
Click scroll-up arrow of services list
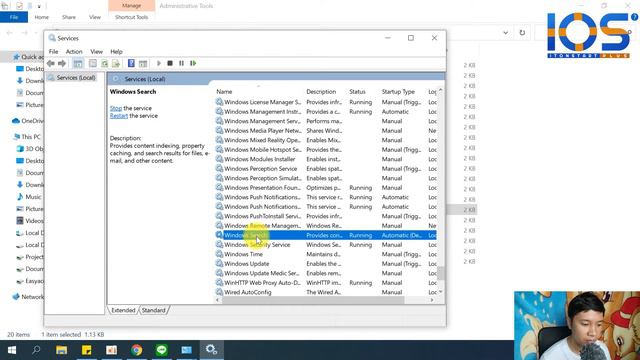[x=440, y=90]
